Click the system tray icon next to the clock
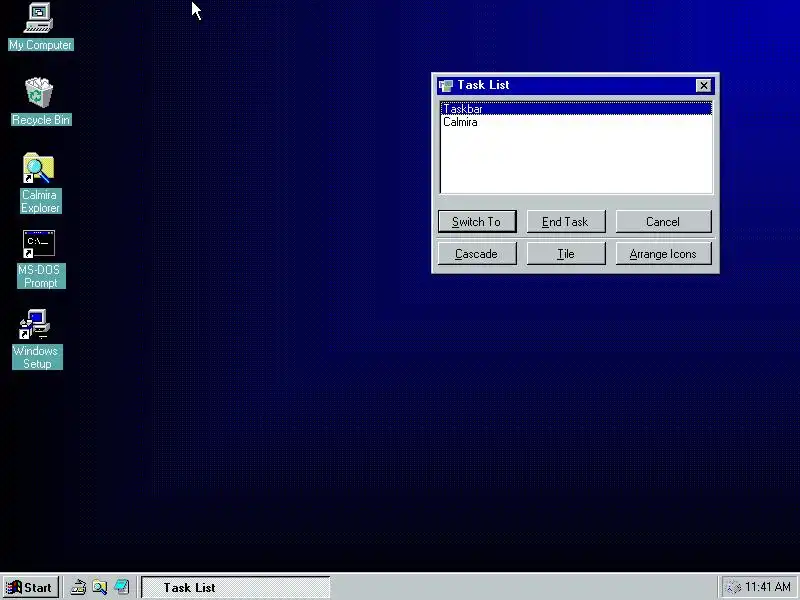The width and height of the screenshot is (800, 600). tap(733, 588)
